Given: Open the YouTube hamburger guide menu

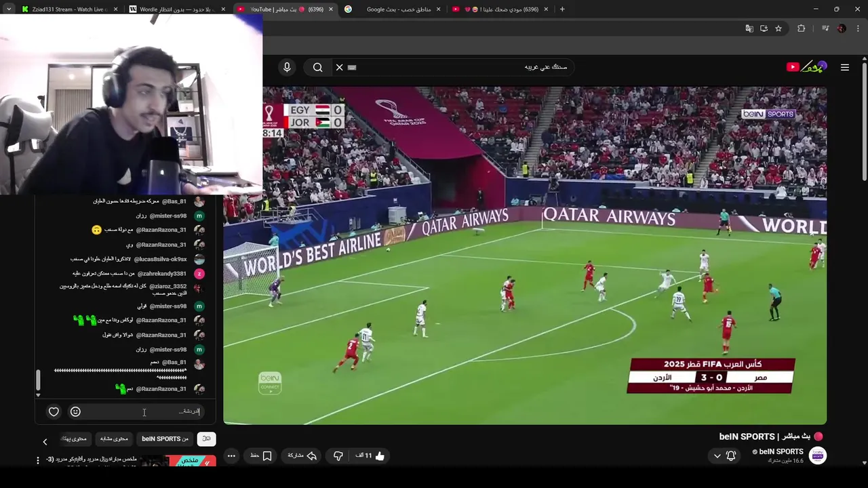Looking at the screenshot, I should (845, 67).
